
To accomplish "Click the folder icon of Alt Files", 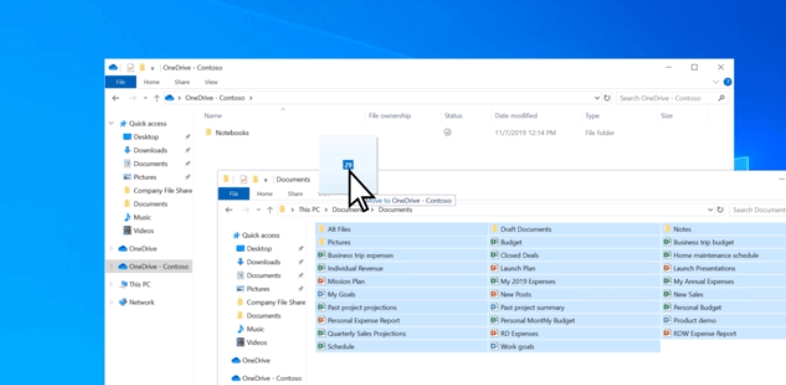I will coord(321,229).
